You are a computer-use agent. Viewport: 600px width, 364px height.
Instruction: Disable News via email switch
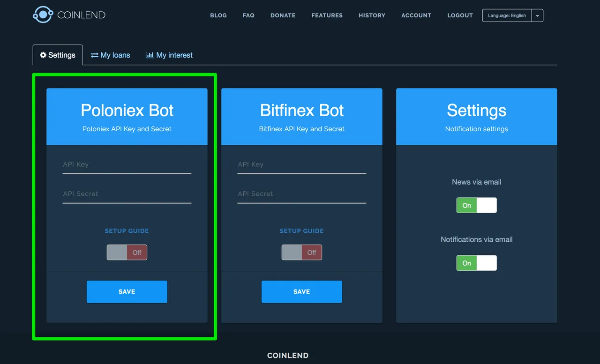click(477, 205)
